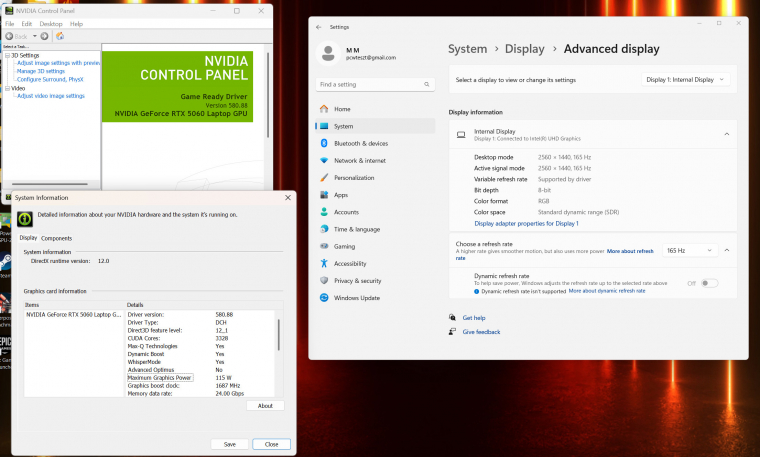The width and height of the screenshot is (760, 457).
Task: Open Display adapter properties for Display 1 link
Action: click(526, 223)
